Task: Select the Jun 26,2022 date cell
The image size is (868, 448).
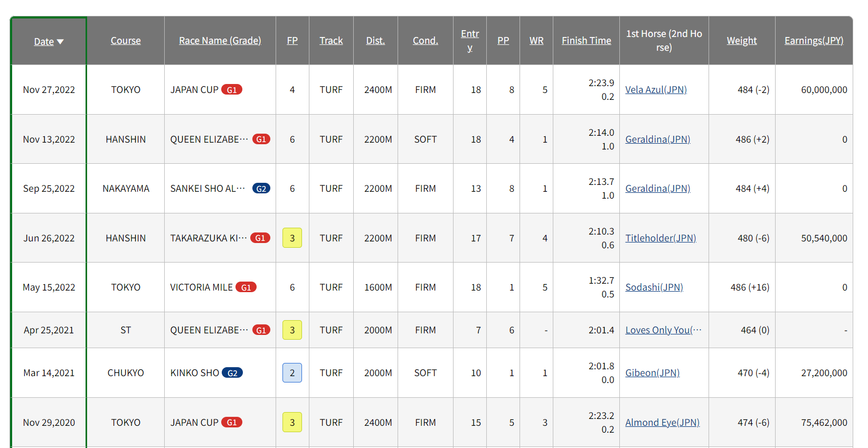Action: point(49,238)
